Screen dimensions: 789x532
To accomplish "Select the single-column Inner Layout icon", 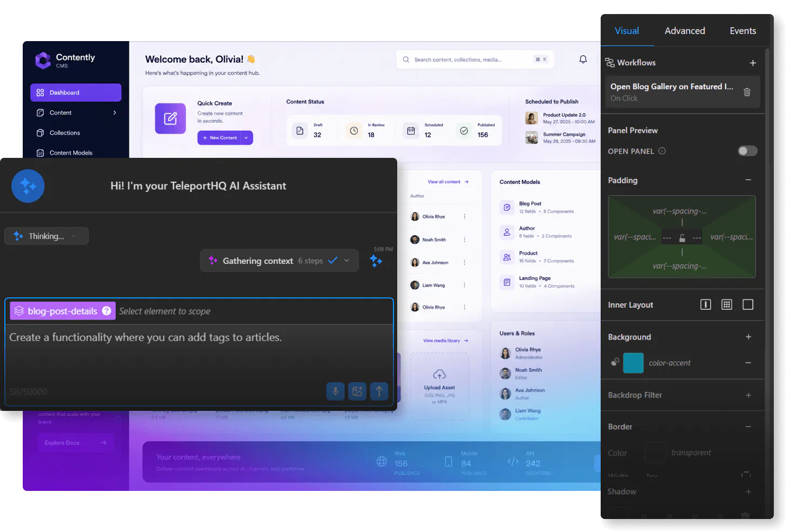I will tap(706, 304).
